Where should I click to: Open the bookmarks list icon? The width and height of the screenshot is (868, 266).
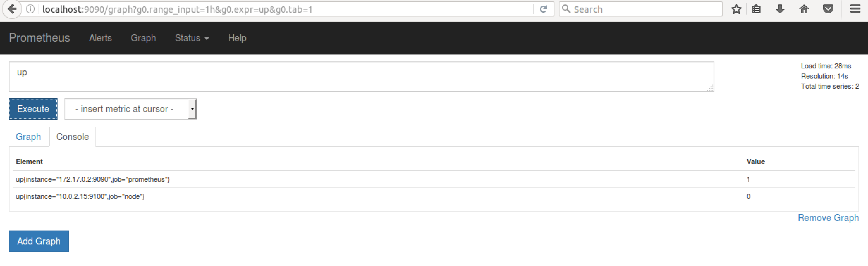tap(756, 9)
